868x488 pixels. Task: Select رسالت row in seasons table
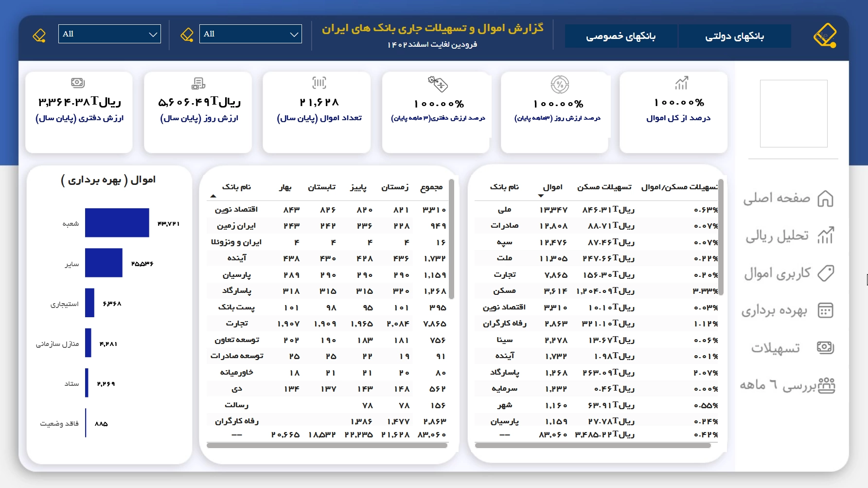(327, 405)
